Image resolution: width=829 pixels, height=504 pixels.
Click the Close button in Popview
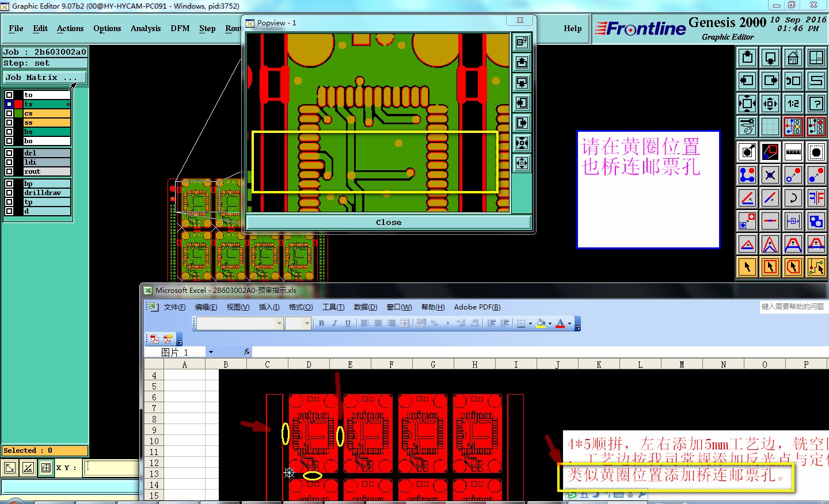389,222
